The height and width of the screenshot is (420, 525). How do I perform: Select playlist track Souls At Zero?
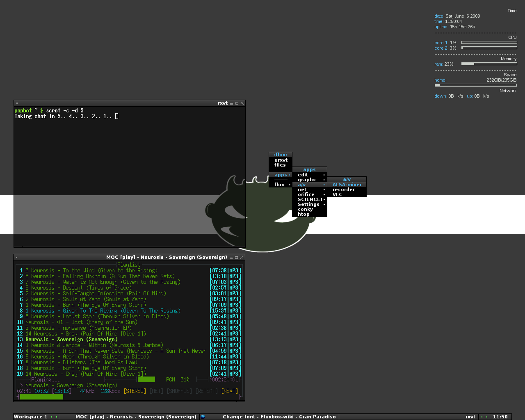[x=129, y=299]
